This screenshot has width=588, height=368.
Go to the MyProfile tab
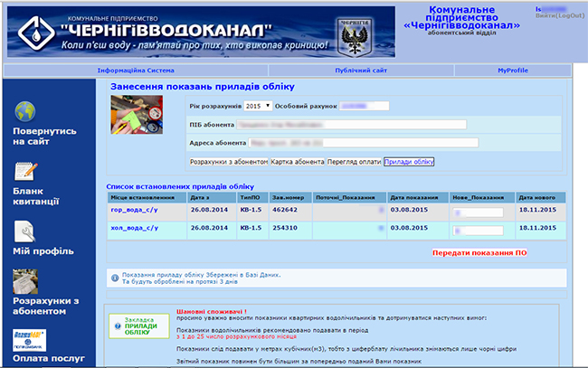[x=511, y=70]
